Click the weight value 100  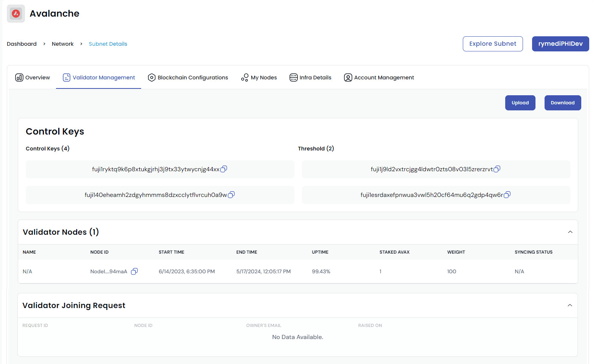point(451,271)
